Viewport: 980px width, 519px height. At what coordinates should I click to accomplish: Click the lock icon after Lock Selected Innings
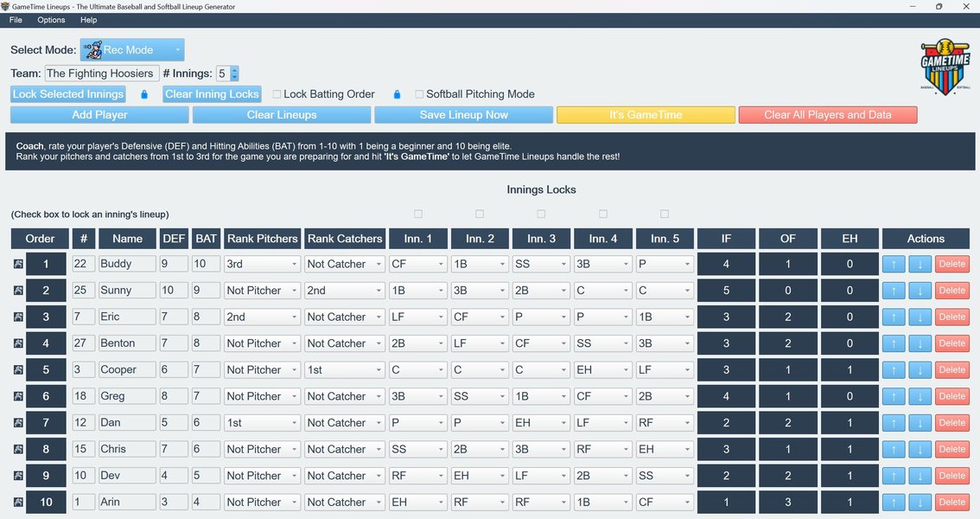pos(144,94)
